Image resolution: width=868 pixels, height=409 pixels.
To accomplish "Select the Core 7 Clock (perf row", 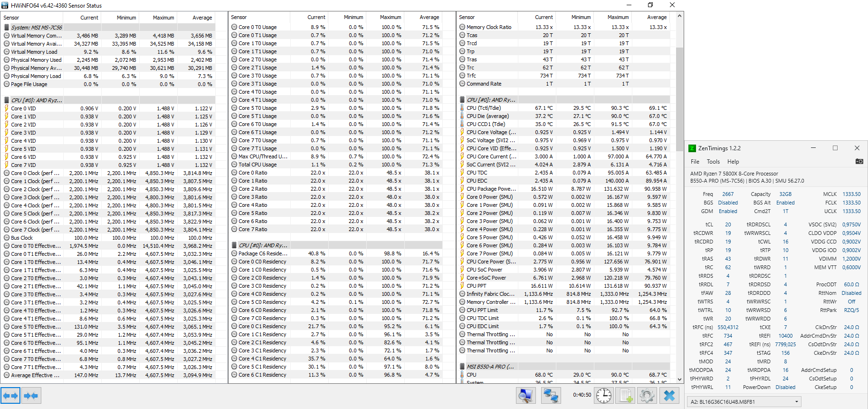I will pos(109,230).
